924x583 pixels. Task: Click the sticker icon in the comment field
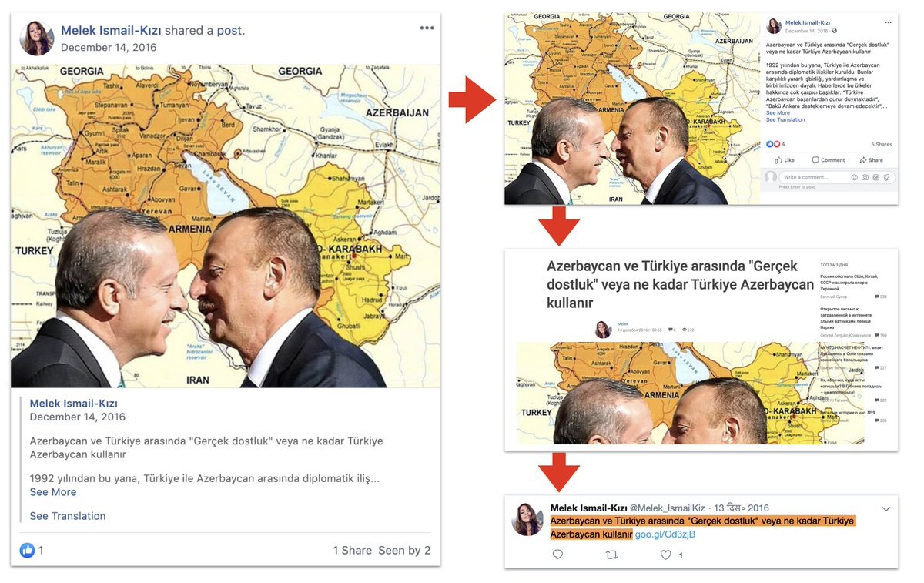886,177
